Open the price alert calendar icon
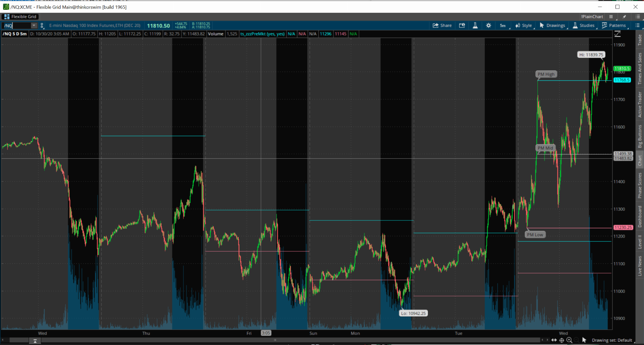Viewport: 644px width, 345px height. 462,25
